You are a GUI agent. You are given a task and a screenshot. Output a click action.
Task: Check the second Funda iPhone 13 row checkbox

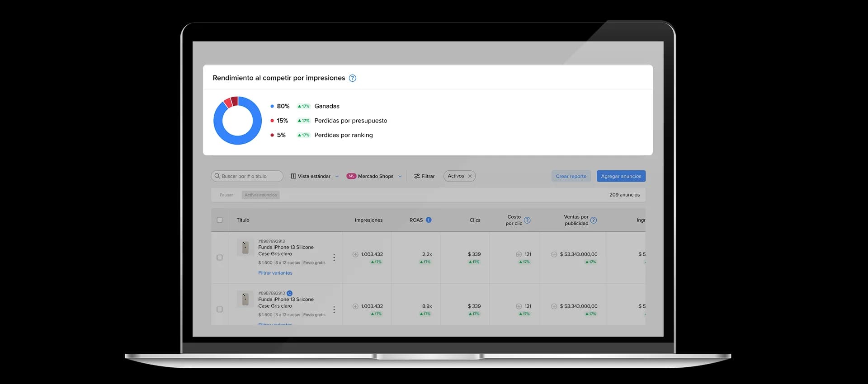point(220,309)
